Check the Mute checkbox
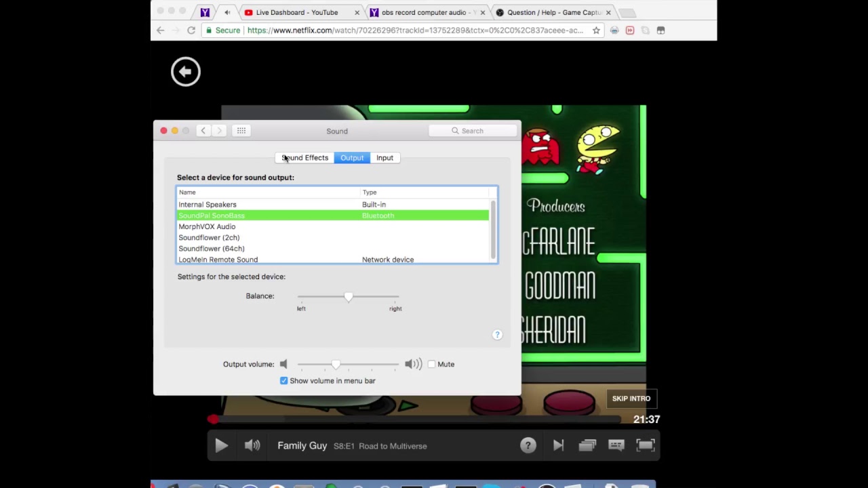The image size is (868, 488). (431, 364)
